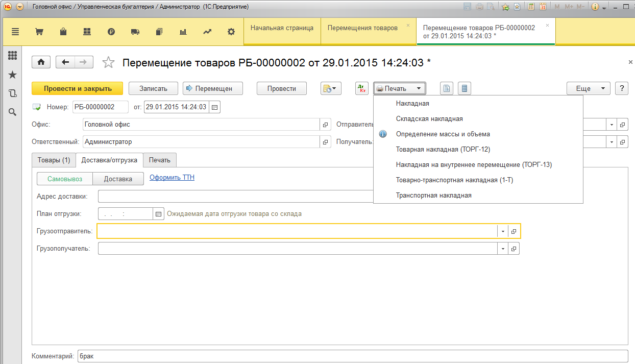Open the Офис field value
The height and width of the screenshot is (364, 635).
325,125
